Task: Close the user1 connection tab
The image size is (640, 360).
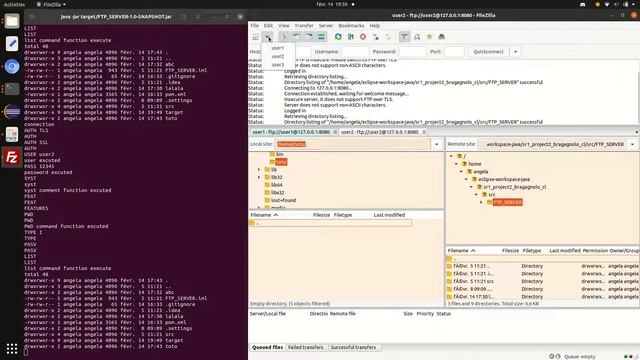Action: click(335, 132)
